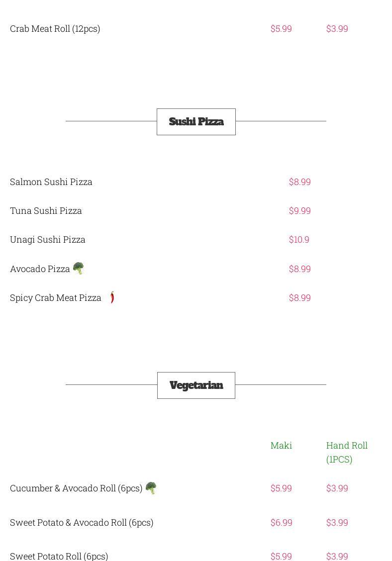Choose the Sweet Potato & Avocado Roll item
Viewport: 392px width, 561px height.
click(x=82, y=523)
